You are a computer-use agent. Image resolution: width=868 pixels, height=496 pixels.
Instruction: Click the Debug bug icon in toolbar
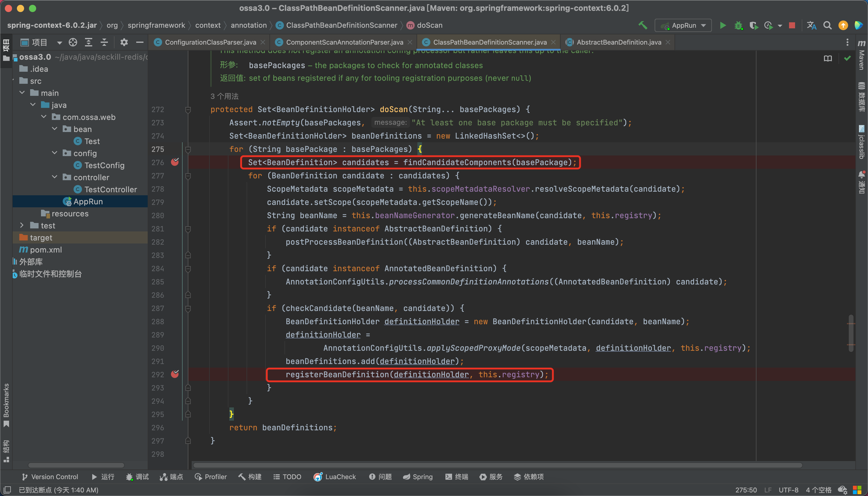point(738,26)
